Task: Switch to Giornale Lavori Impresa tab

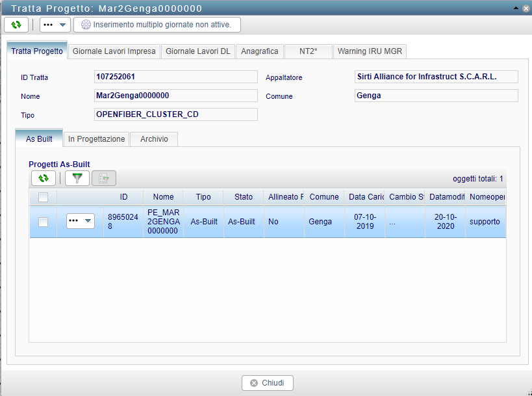Action: click(x=114, y=51)
